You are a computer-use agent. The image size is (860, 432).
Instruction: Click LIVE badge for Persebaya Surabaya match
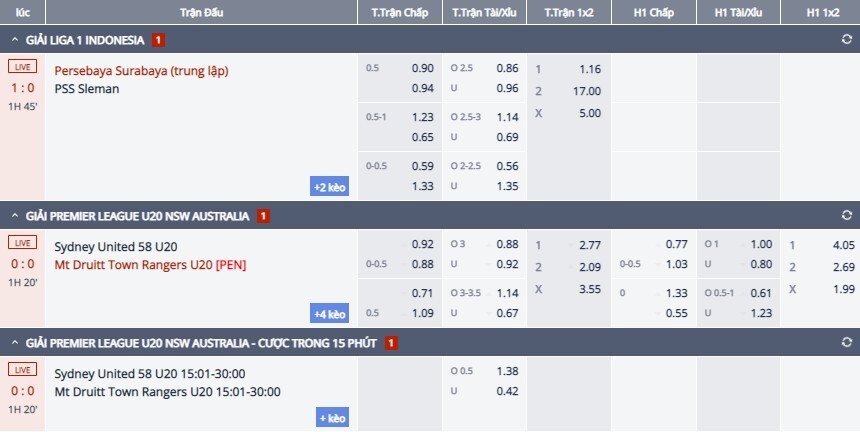[22, 67]
